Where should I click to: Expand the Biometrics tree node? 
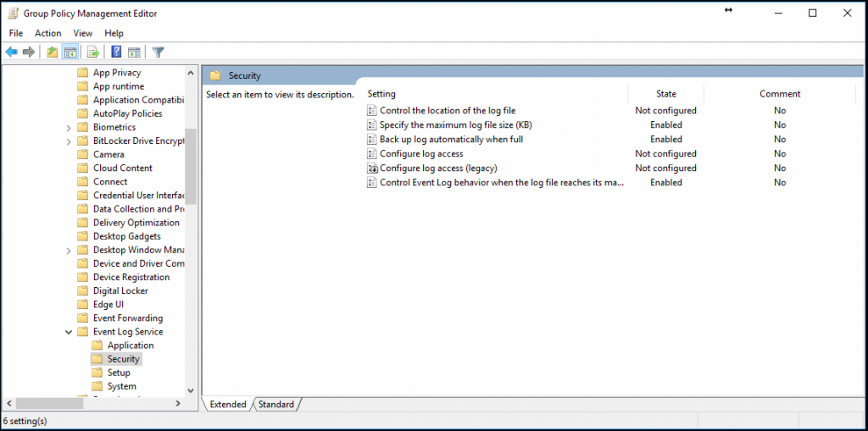[69, 127]
